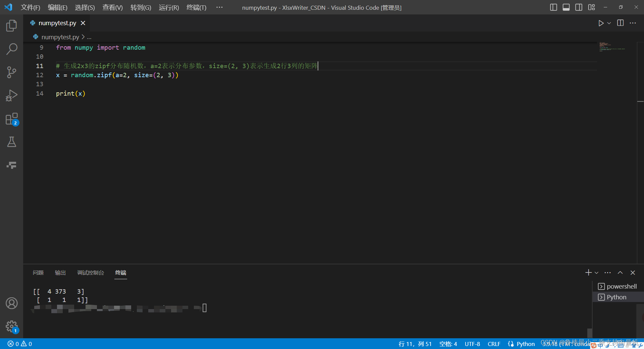
Task: Place cursor on line 12 zipf code
Action: point(117,75)
